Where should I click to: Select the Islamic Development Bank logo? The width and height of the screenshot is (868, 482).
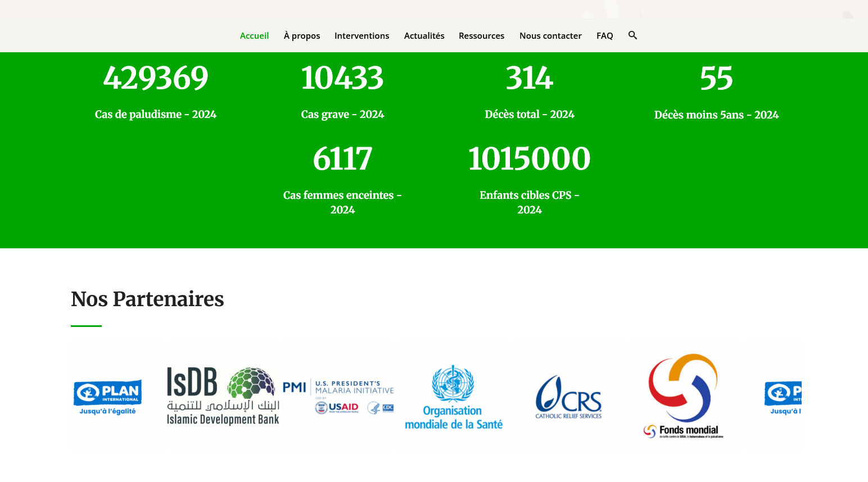[x=223, y=397]
